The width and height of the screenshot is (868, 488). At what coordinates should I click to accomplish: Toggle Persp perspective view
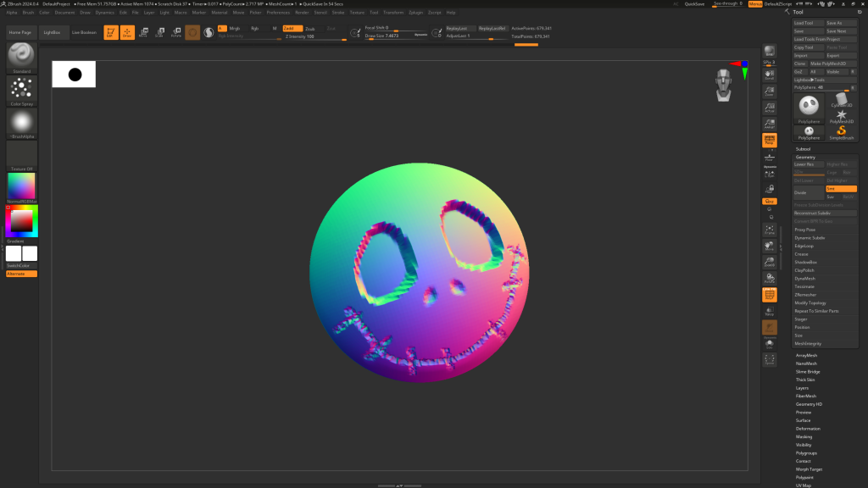coord(770,140)
